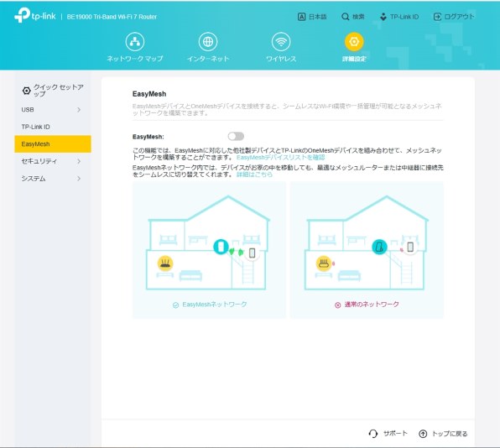Select EasyMesh in the sidebar

(53, 144)
